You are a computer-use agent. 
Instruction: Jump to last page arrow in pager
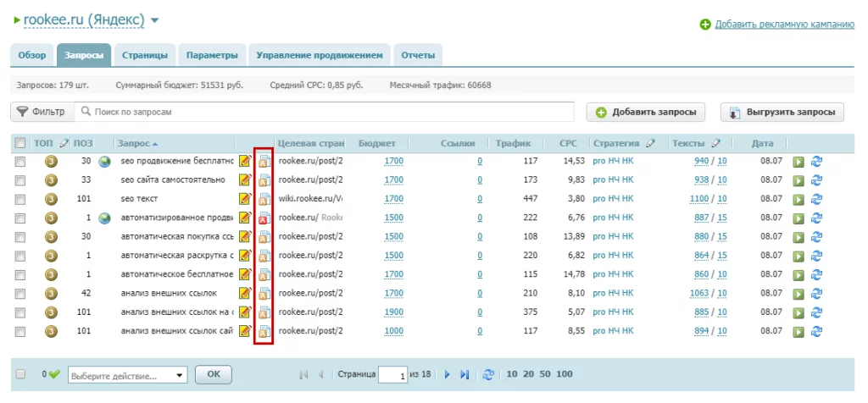[464, 374]
